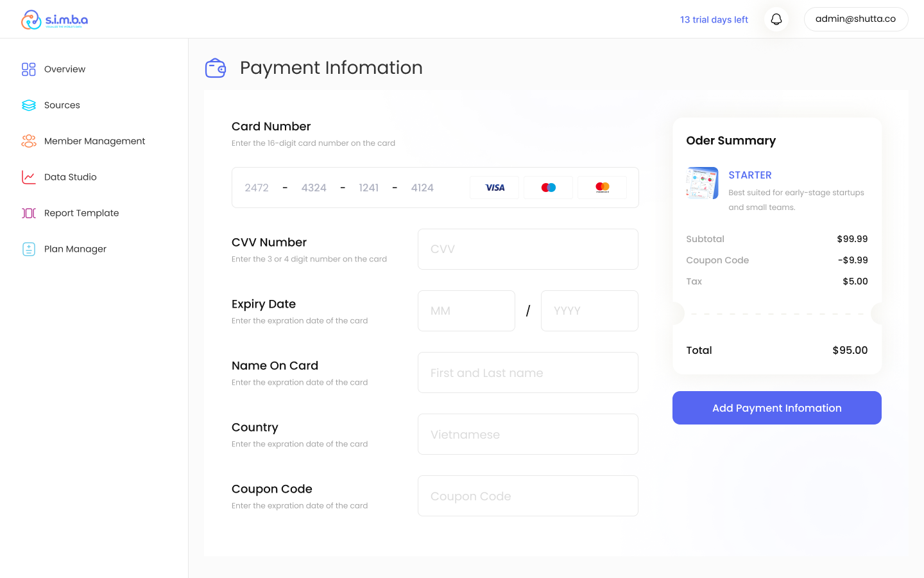
Task: Click the 13 trial days left link
Action: pyautogui.click(x=714, y=20)
